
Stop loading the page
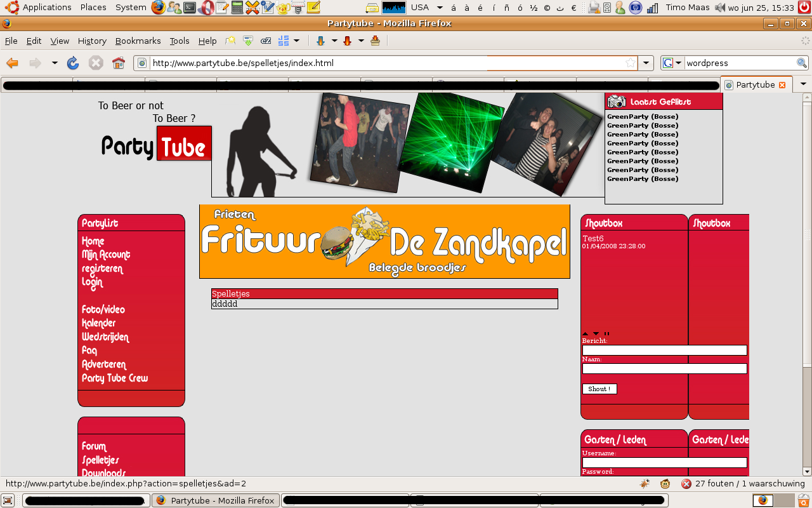click(x=96, y=63)
